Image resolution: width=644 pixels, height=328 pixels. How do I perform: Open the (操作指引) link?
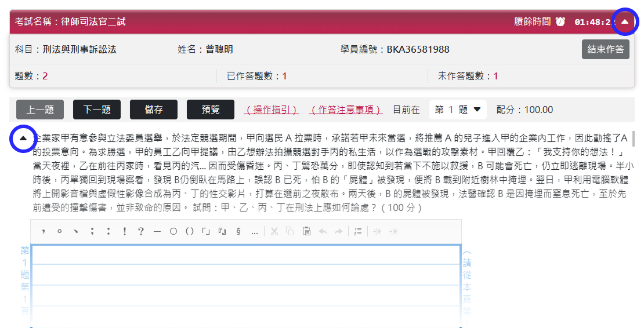tap(272, 110)
